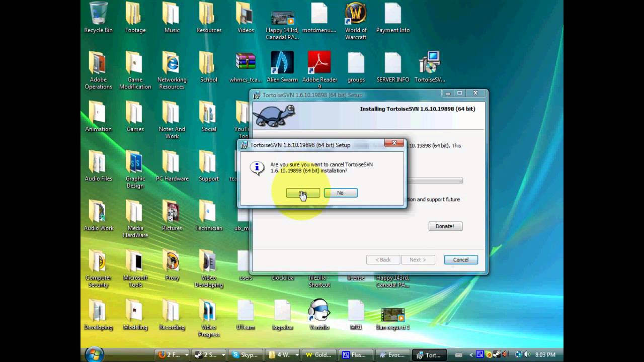This screenshot has width=644, height=362.
Task: Select the SERVER INFO file icon
Action: (393, 67)
